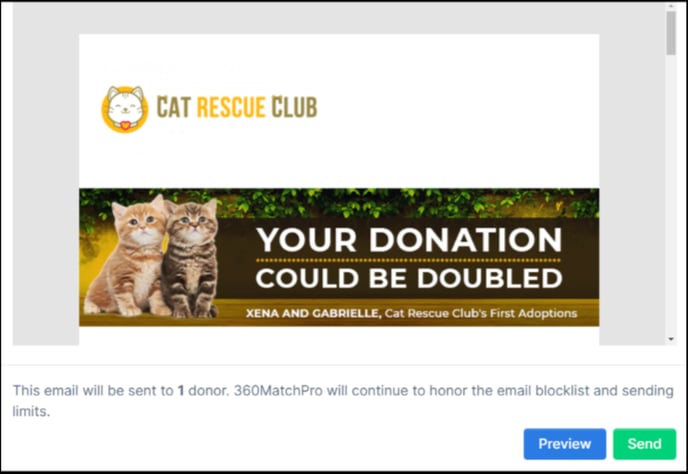Click the Cat Rescue Club's First Adoptions text
This screenshot has width=688, height=474.
pos(481,313)
